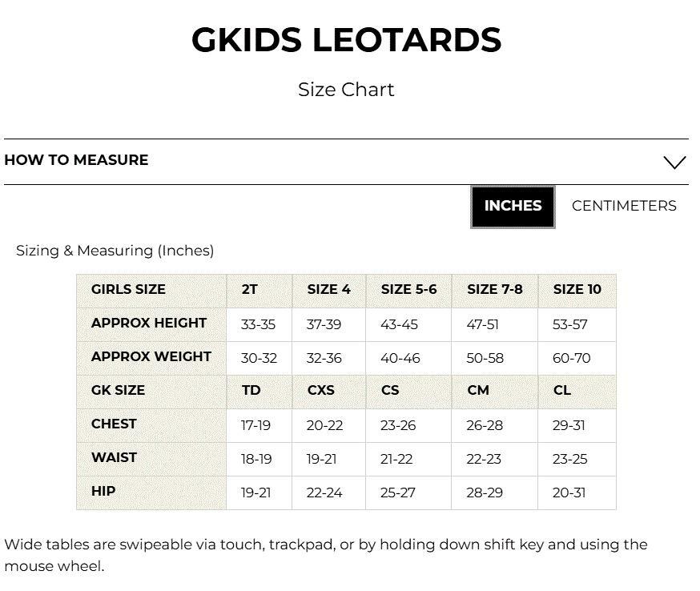Click the APPROX HEIGHT row label
The height and width of the screenshot is (591, 700).
[x=151, y=324]
